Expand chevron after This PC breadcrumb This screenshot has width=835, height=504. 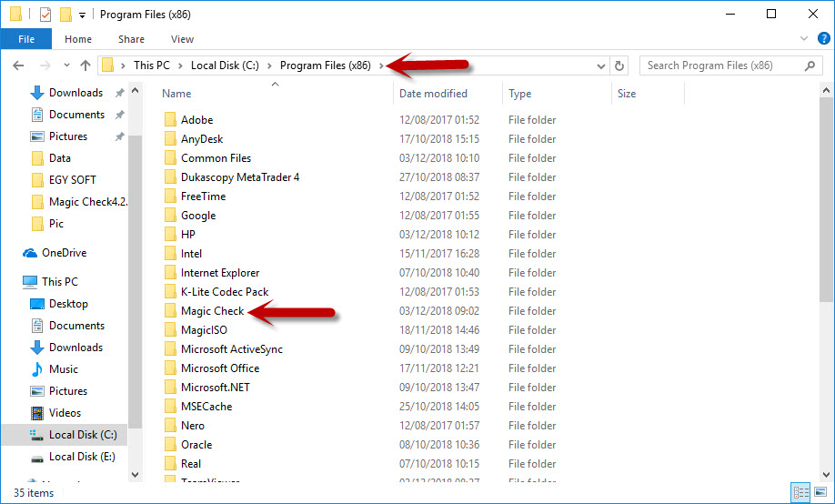click(x=180, y=66)
